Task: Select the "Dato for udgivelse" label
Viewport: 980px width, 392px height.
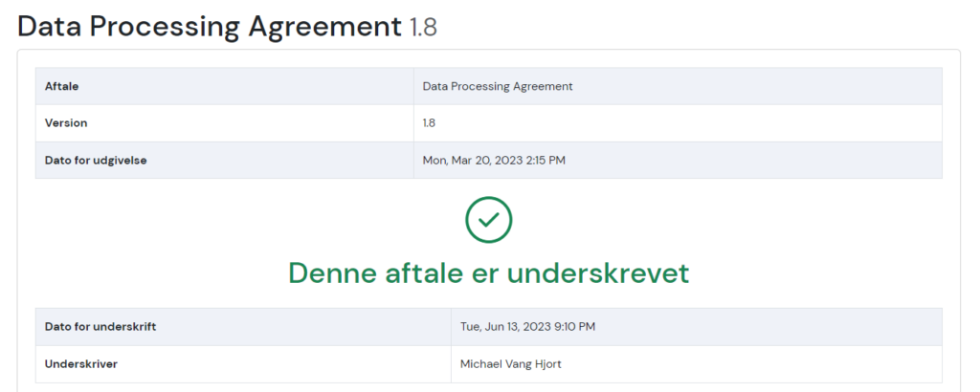Action: coord(96,160)
